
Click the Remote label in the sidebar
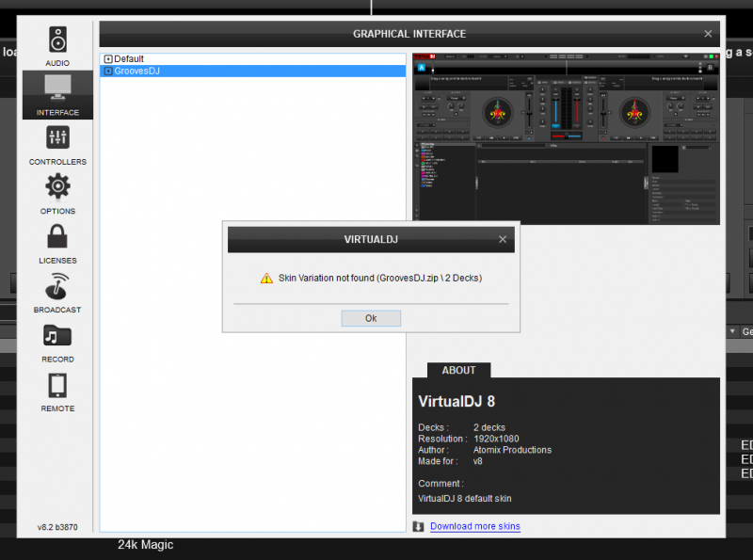[57, 408]
